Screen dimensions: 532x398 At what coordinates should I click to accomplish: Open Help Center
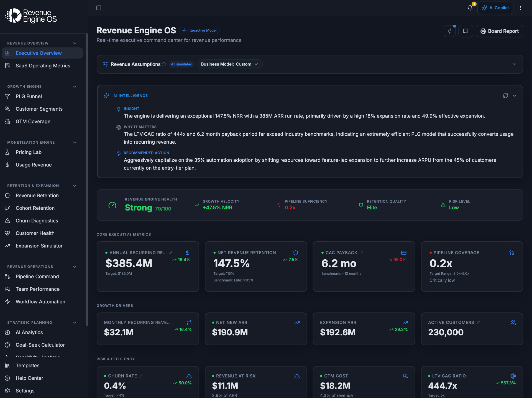tap(42, 378)
